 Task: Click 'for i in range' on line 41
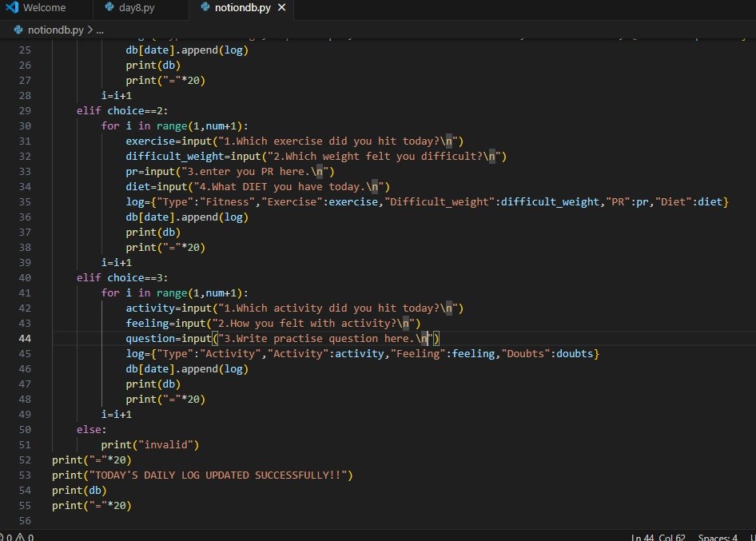click(144, 293)
